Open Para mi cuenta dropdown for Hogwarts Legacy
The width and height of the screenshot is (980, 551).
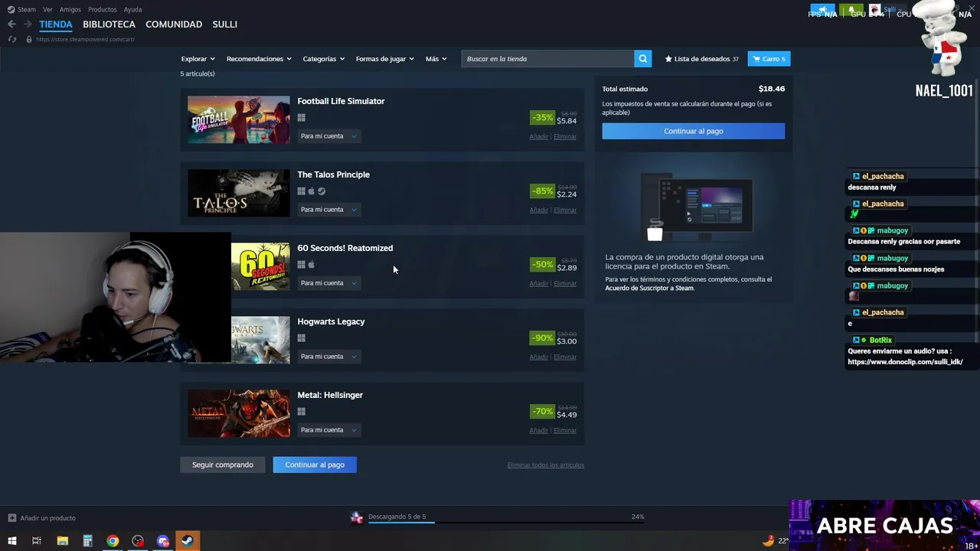pyautogui.click(x=328, y=357)
